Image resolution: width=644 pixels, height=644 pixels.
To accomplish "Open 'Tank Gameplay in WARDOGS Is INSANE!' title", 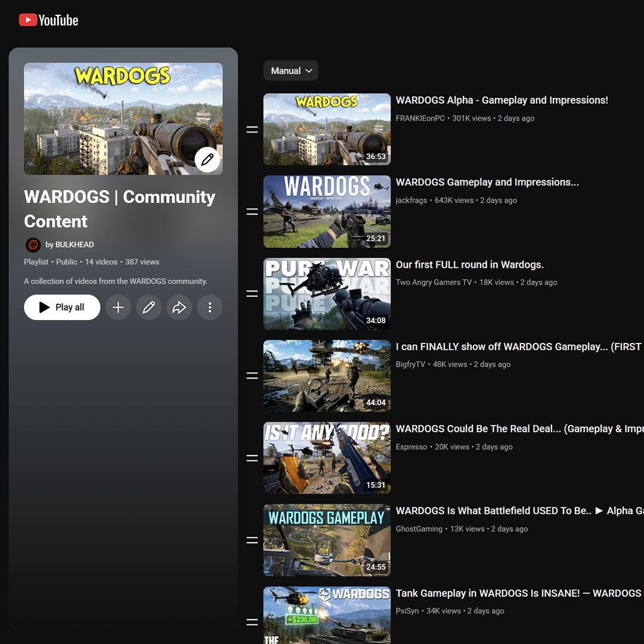I will (519, 593).
